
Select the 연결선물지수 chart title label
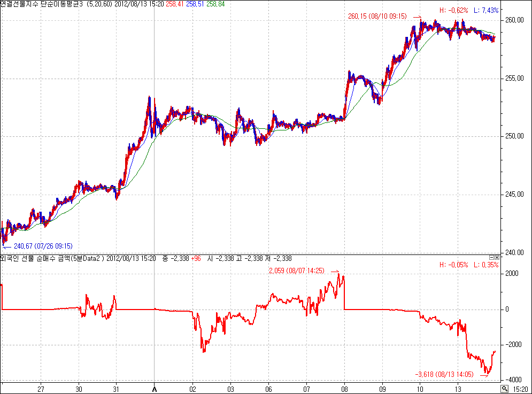21,4
